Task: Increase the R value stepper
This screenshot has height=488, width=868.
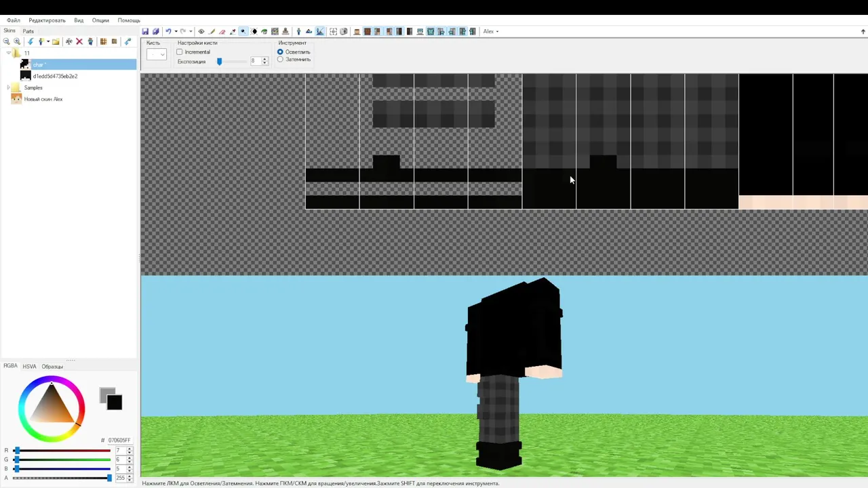Action: point(130,449)
